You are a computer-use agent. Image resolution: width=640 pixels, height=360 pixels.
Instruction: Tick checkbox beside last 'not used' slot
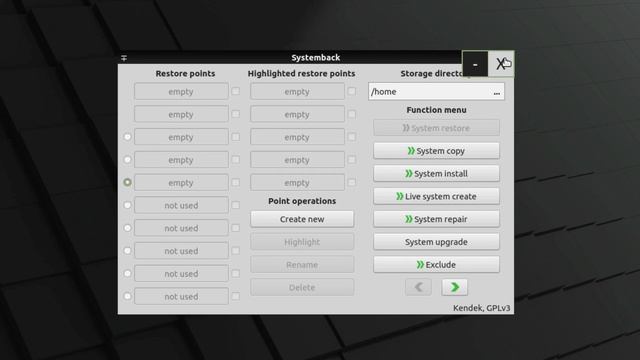click(x=236, y=296)
